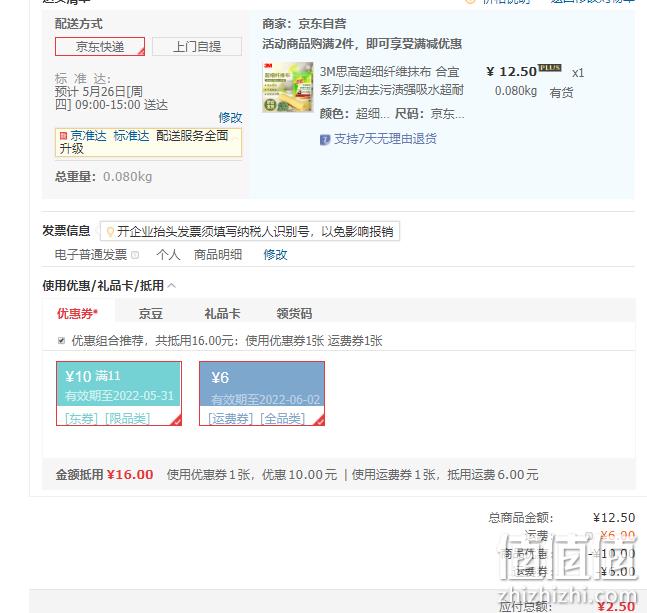Select 京东快递 delivery method
The width and height of the screenshot is (647, 613).
pyautogui.click(x=100, y=46)
